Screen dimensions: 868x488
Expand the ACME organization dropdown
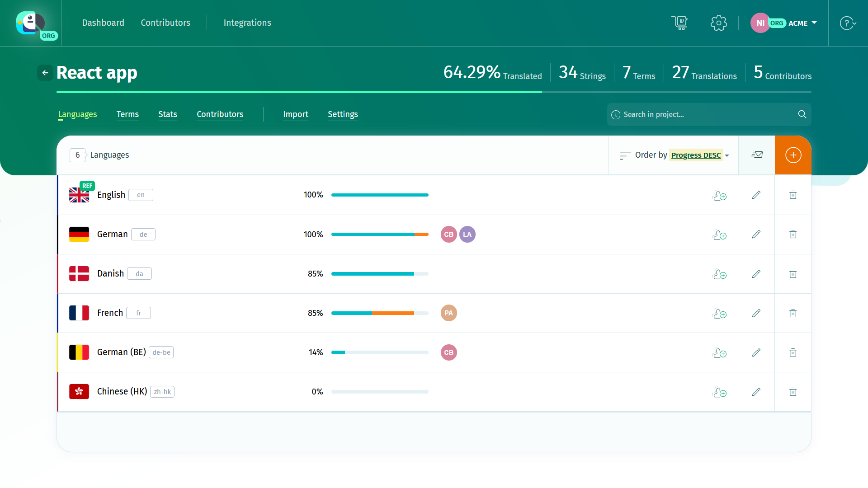click(x=802, y=23)
